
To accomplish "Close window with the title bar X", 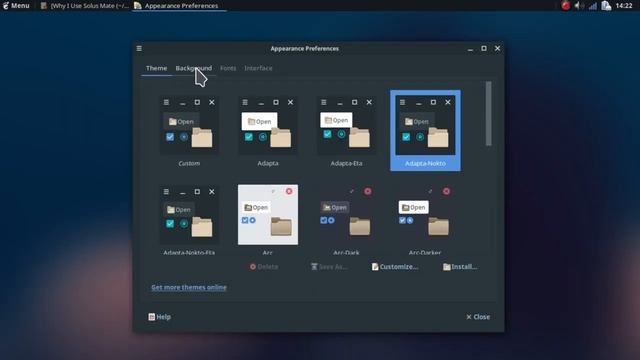I will point(497,48).
